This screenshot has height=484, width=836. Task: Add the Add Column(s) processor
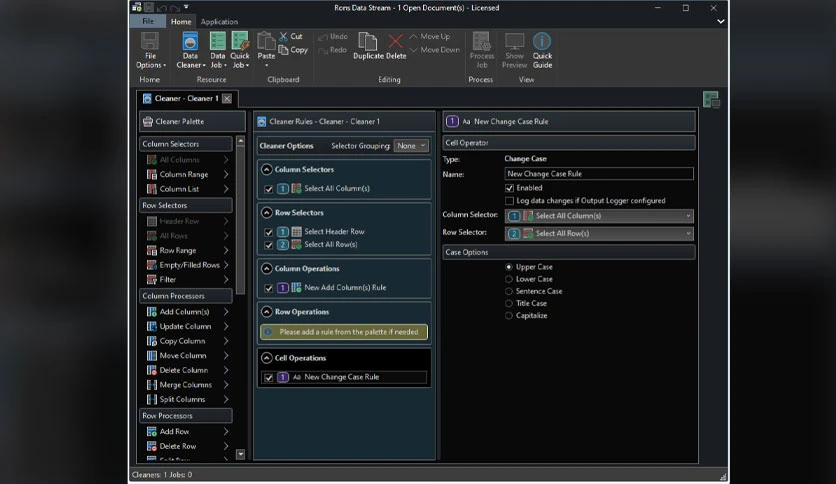coord(186,311)
